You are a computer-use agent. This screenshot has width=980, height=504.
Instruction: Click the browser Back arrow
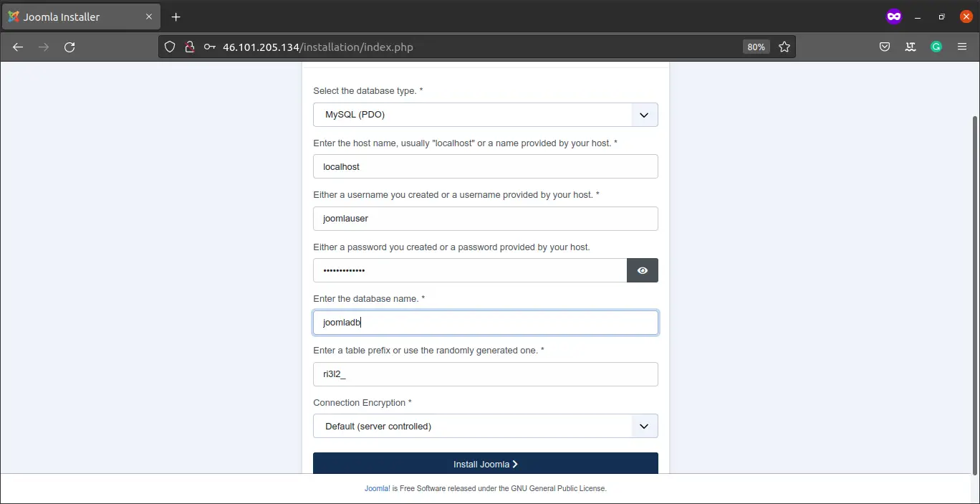[x=18, y=47]
